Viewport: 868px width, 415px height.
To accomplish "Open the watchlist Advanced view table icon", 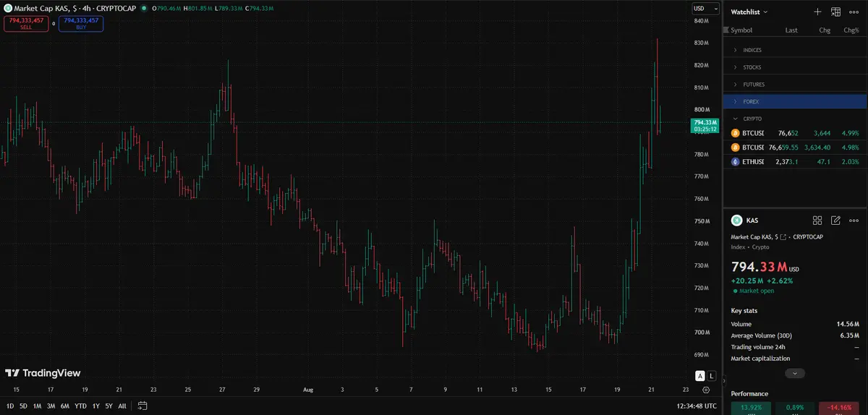I will click(835, 12).
